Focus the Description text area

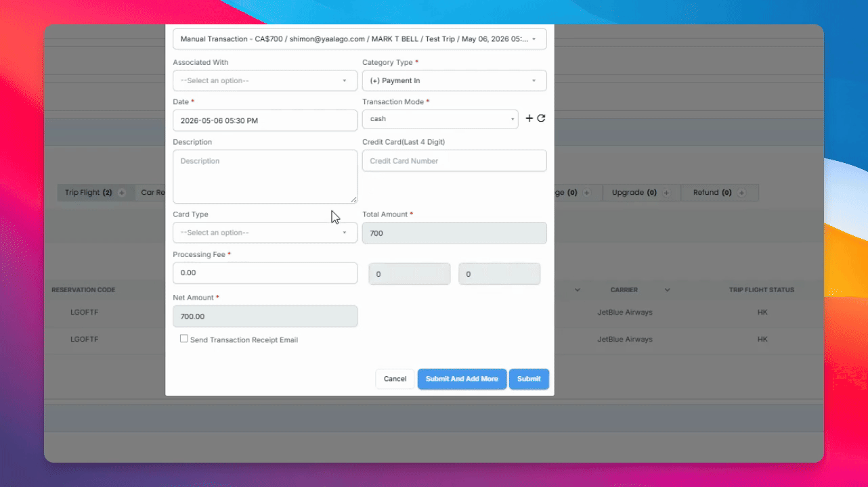coord(265,177)
